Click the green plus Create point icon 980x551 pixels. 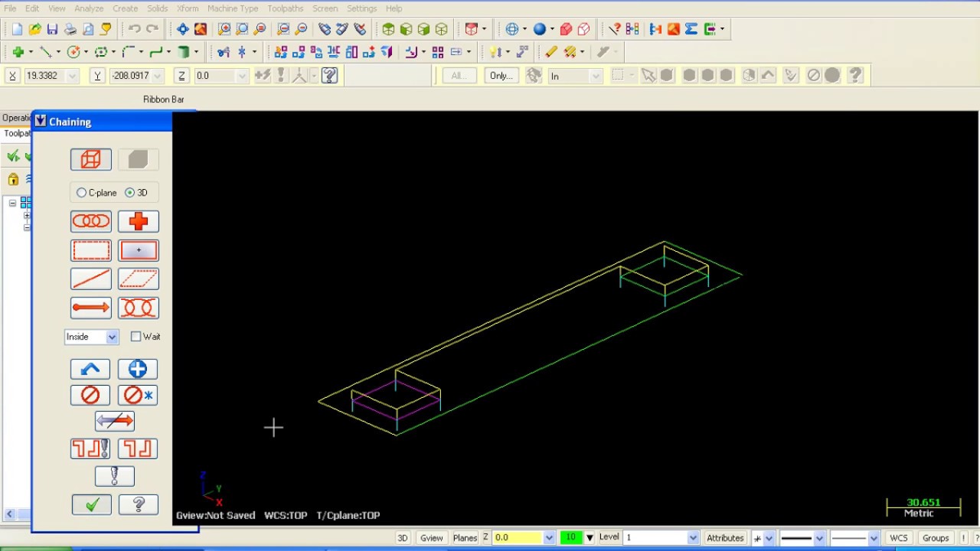(18, 52)
